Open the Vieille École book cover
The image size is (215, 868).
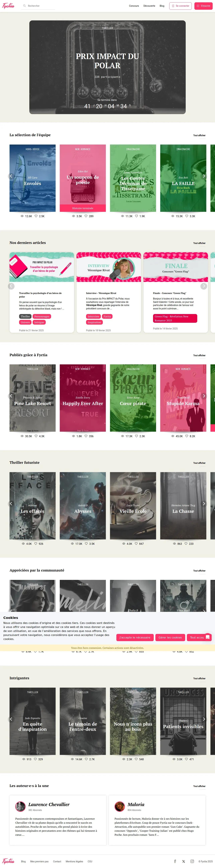133,505
